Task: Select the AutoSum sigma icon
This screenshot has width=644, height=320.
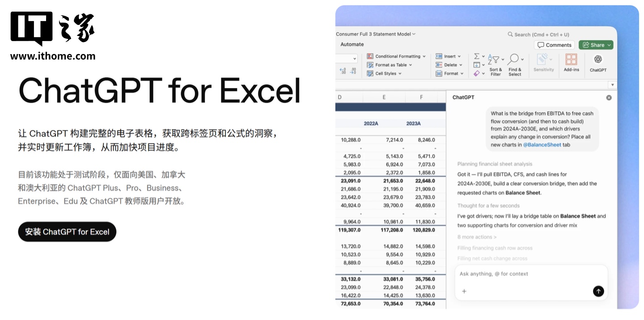Action: pos(477,55)
